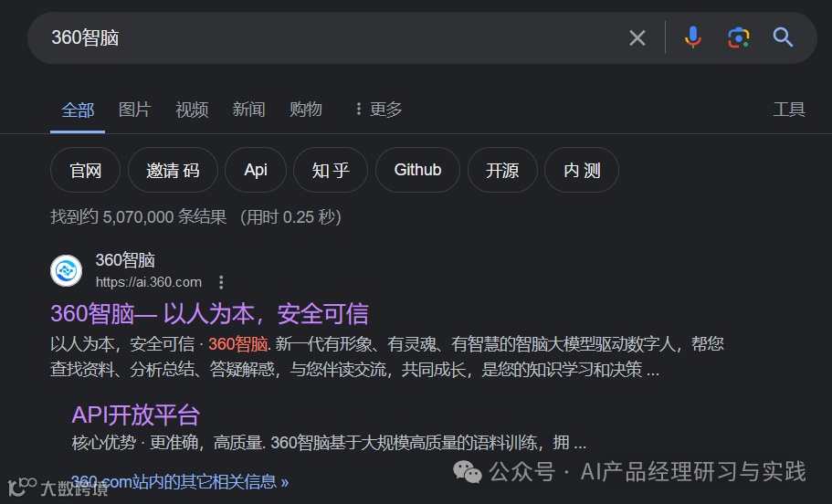Switch to the 全部 tab
This screenshot has width=832, height=504.
point(78,110)
